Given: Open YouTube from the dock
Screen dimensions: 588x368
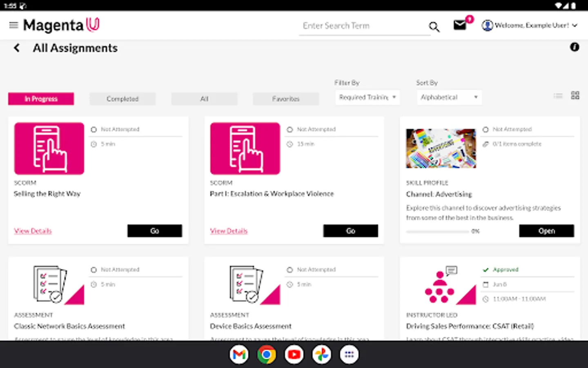Looking at the screenshot, I should (x=294, y=355).
